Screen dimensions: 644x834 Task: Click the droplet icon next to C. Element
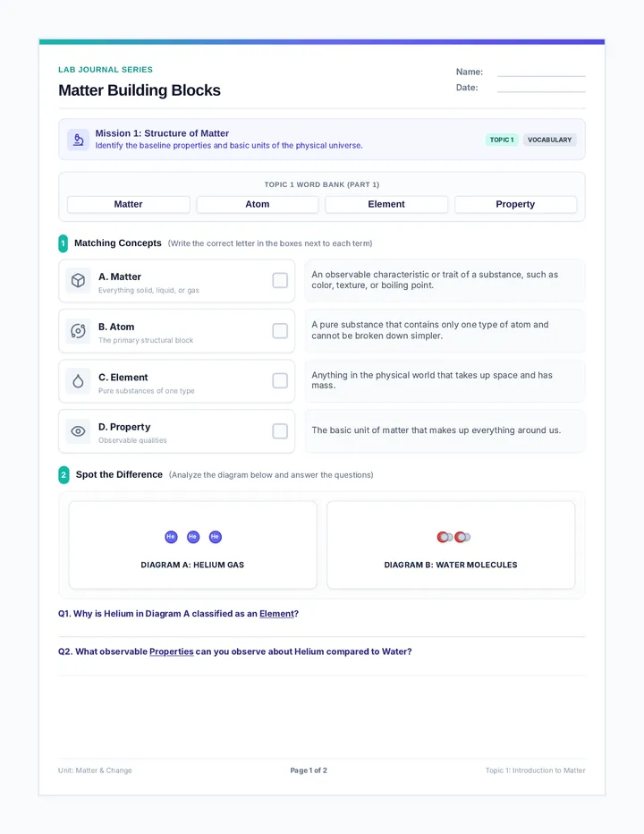click(x=78, y=381)
